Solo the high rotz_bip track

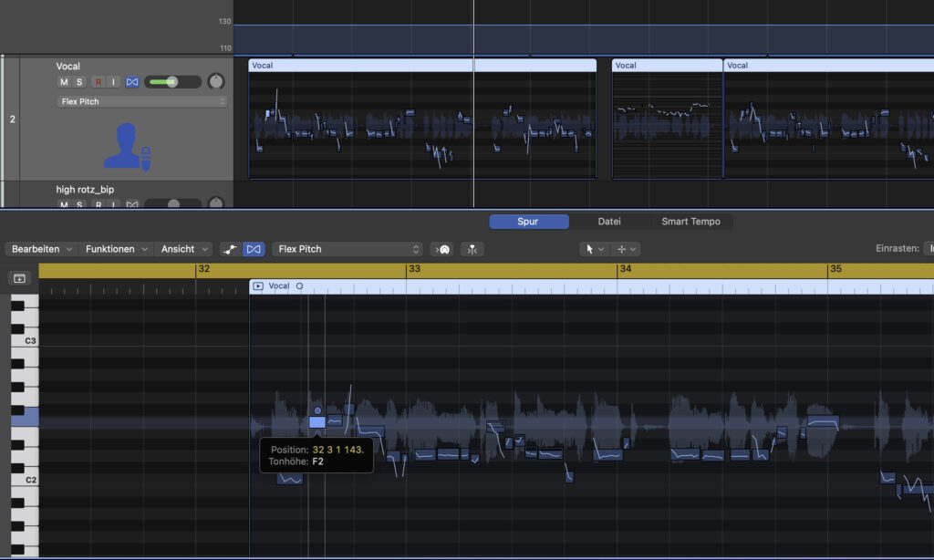79,204
